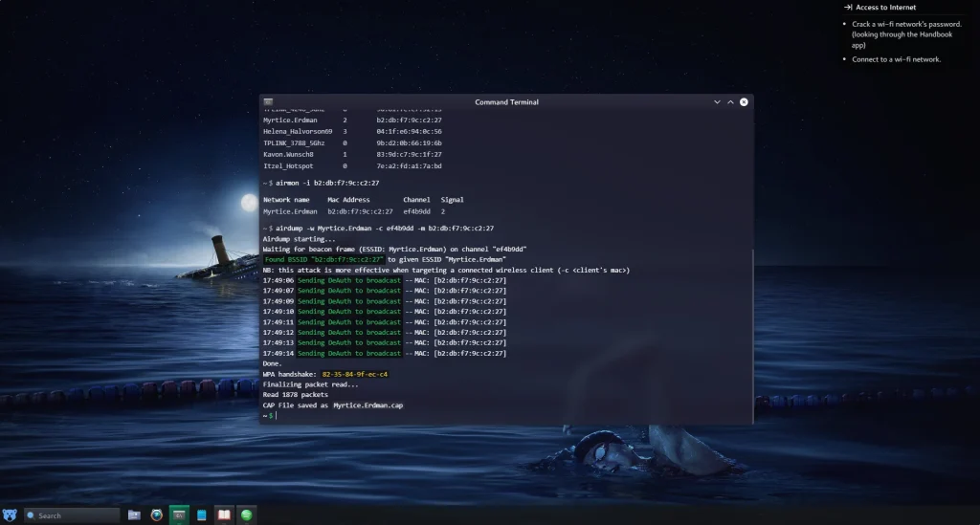The height and width of the screenshot is (525, 980).
Task: Click the taskbar Search field
Action: (x=72, y=515)
